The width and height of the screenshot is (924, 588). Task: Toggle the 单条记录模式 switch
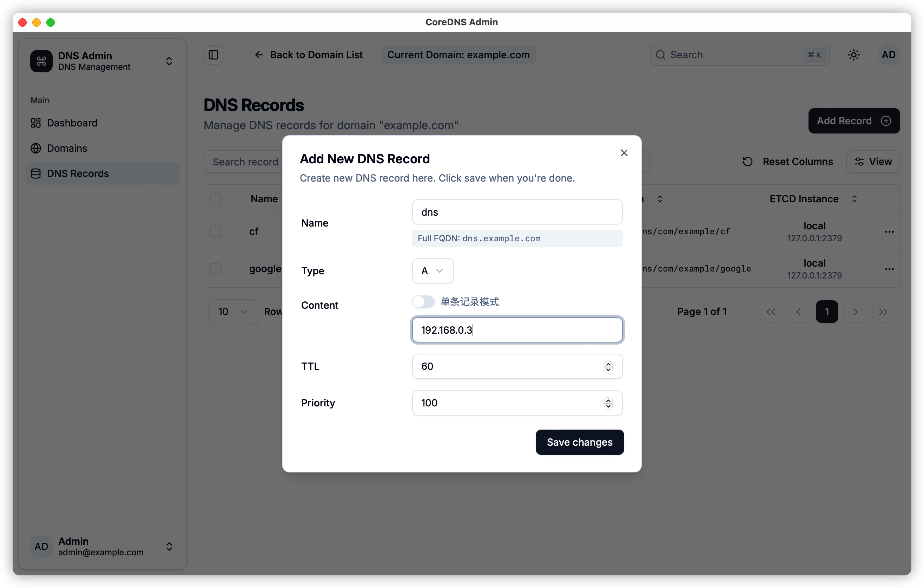tap(423, 302)
